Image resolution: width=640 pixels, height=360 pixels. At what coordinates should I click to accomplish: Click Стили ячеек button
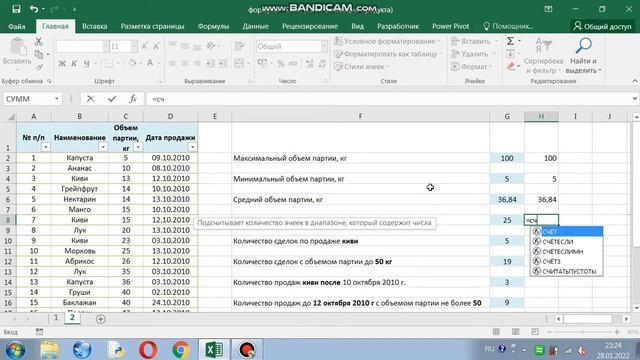(x=361, y=67)
